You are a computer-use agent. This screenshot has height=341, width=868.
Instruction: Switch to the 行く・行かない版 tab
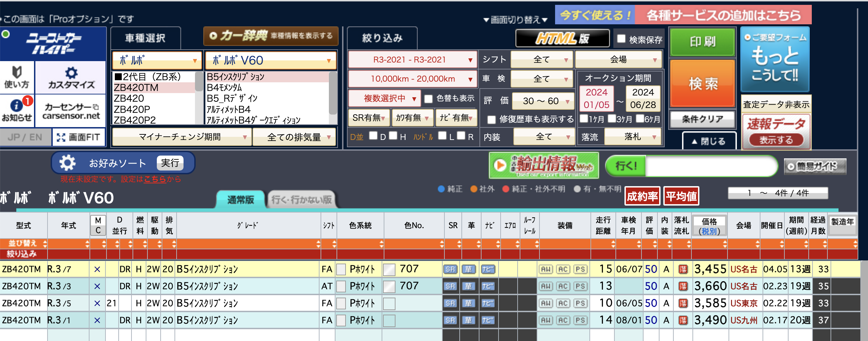coord(301,200)
